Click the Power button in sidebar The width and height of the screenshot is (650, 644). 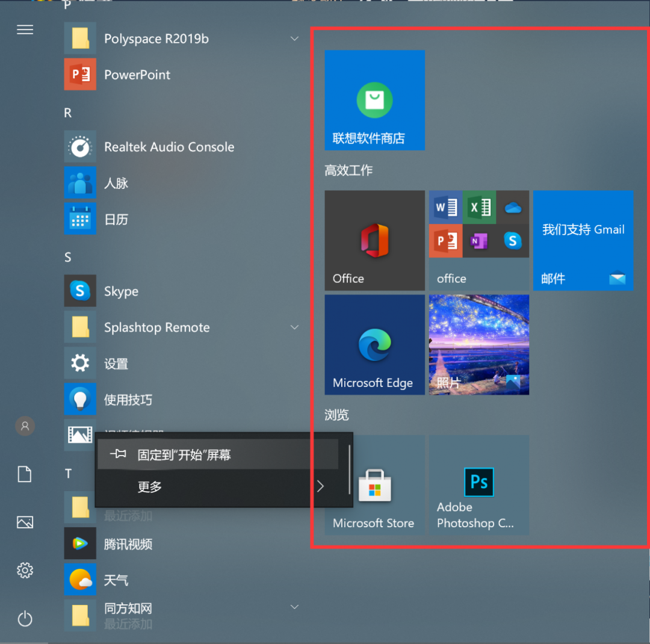point(25,619)
